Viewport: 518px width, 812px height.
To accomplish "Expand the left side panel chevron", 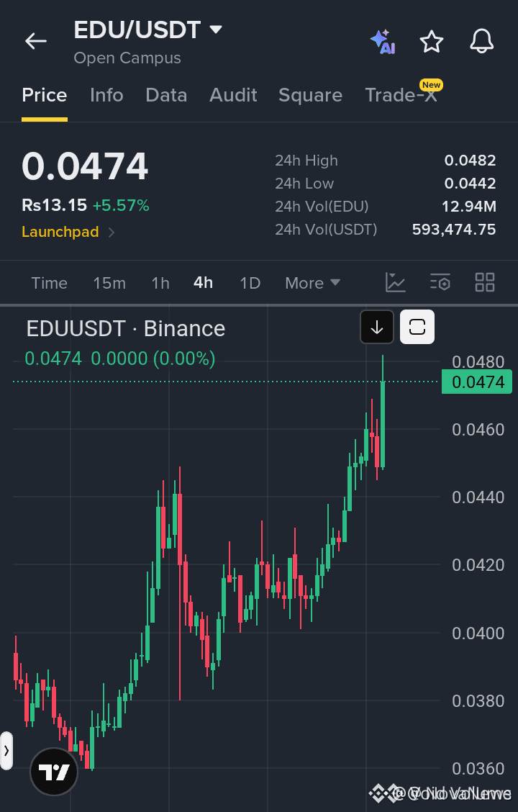I will pos(6,750).
